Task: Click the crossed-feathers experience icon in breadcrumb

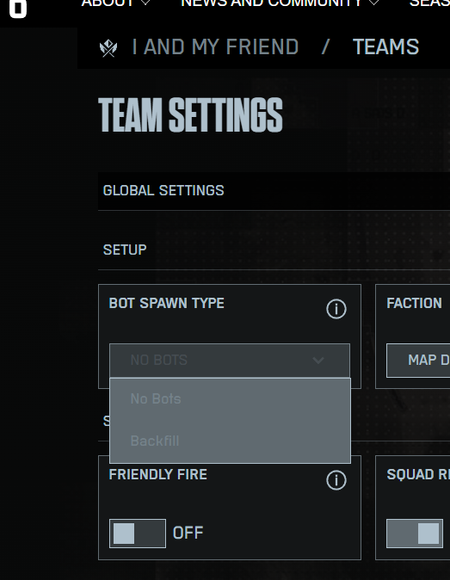Action: 108,48
